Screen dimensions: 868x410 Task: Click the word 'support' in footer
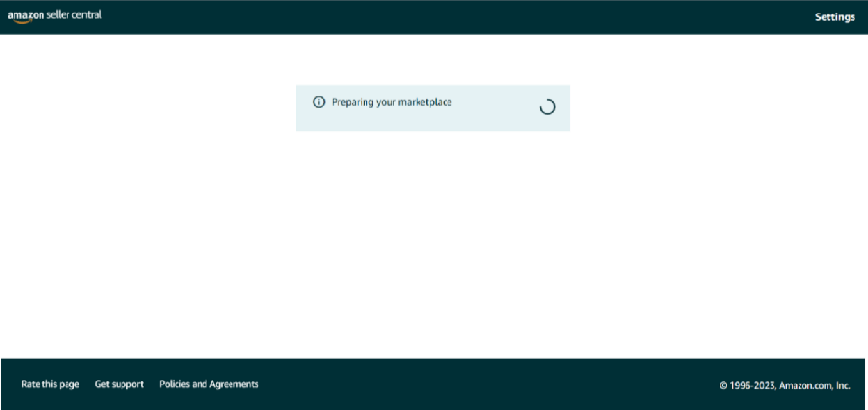click(x=127, y=385)
